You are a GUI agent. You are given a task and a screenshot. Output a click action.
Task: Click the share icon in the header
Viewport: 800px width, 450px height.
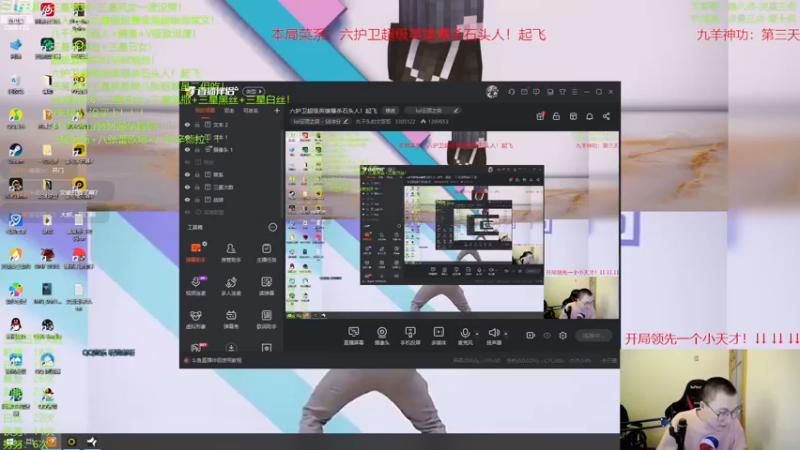click(x=606, y=116)
